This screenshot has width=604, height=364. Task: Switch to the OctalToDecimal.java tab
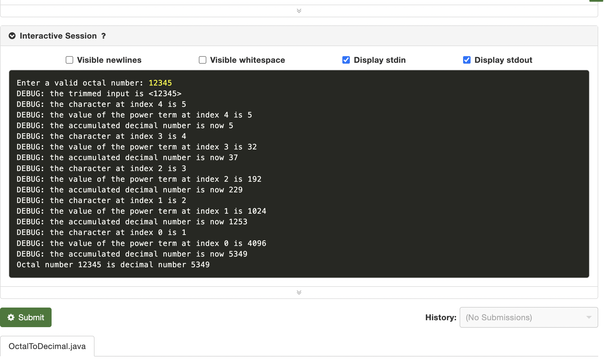click(47, 346)
